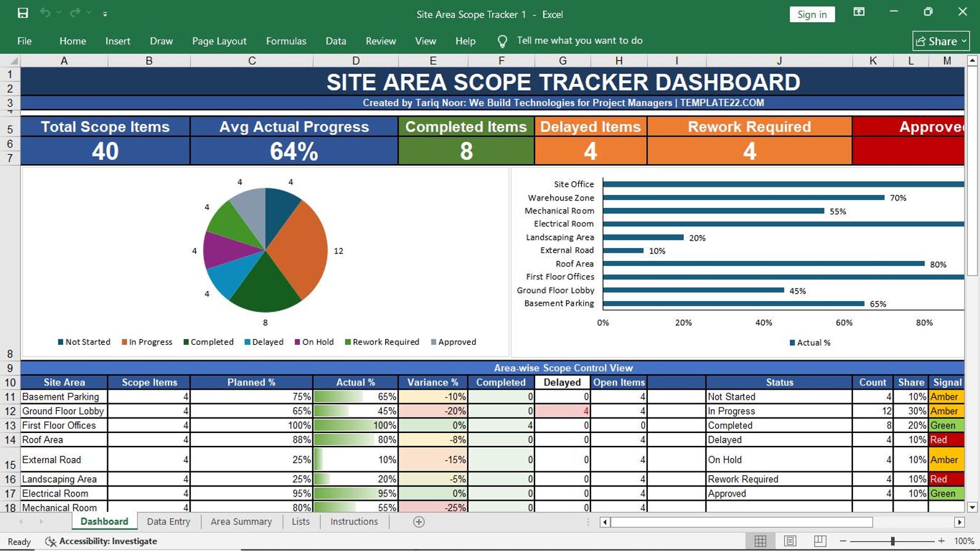Click the Total Scope Items value 40
Screen dimensions: 980x552
click(105, 151)
